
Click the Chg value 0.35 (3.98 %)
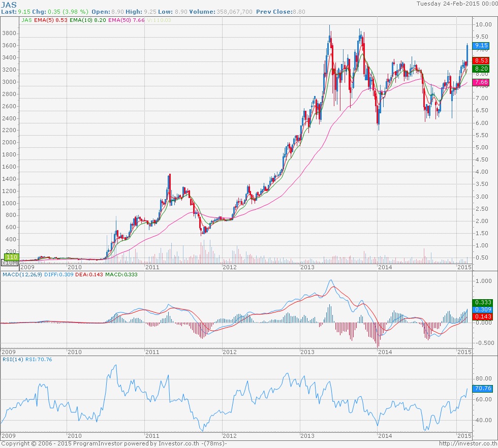68,12
